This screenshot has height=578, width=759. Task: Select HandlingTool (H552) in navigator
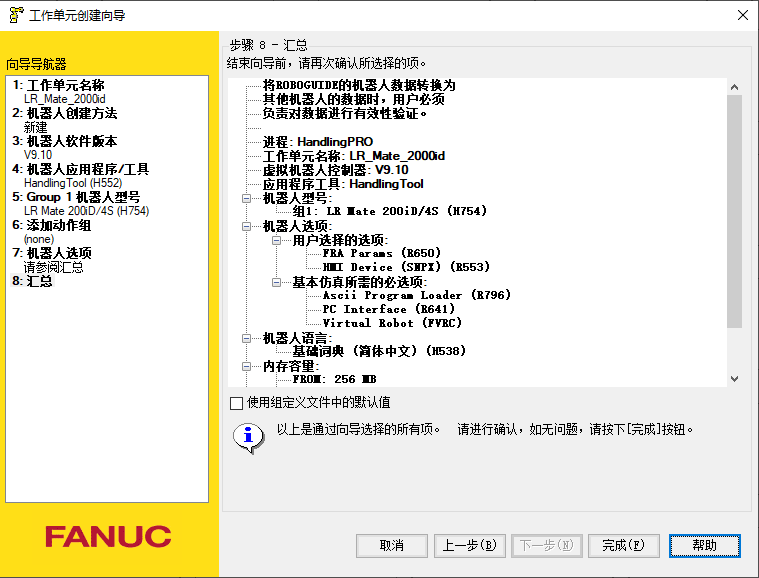[x=73, y=183]
